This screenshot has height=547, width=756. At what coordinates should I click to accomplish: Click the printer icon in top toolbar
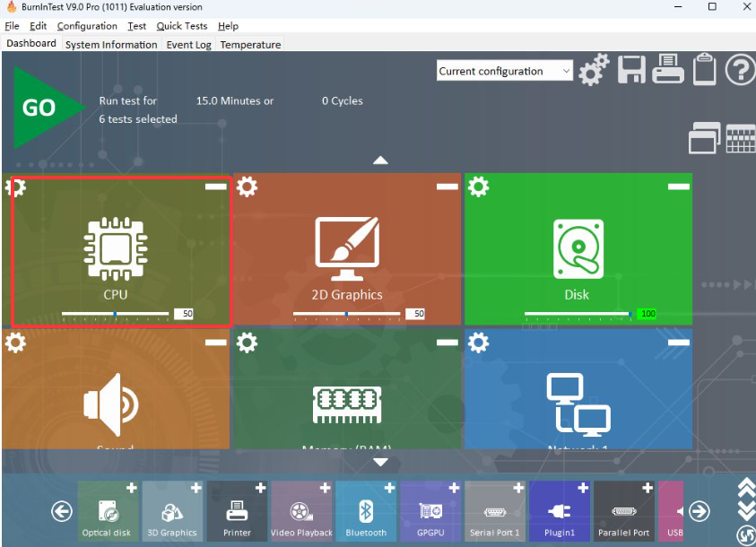click(x=668, y=70)
